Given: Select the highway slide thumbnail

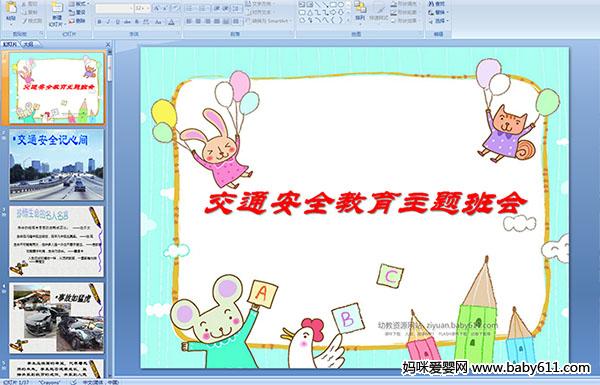Looking at the screenshot, I should click(57, 165).
